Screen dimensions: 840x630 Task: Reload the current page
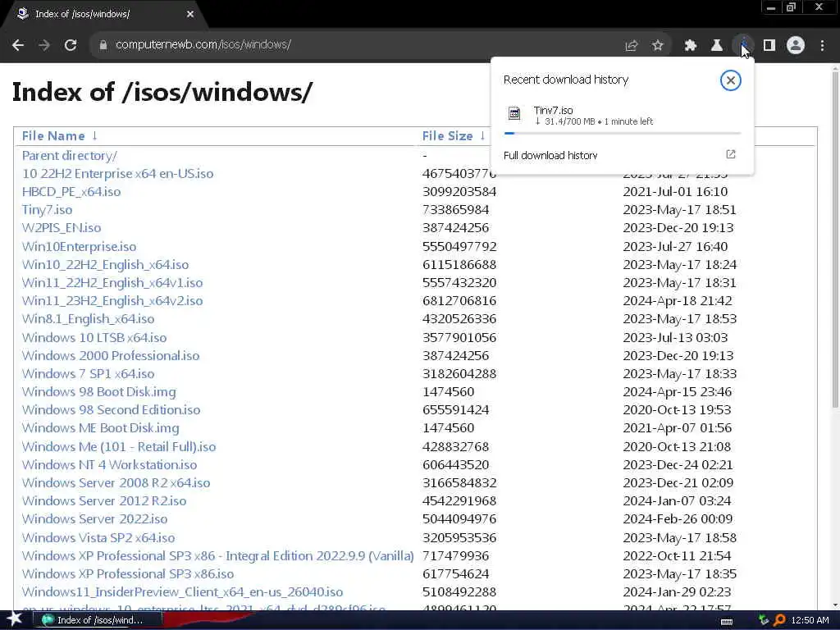tap(71, 45)
